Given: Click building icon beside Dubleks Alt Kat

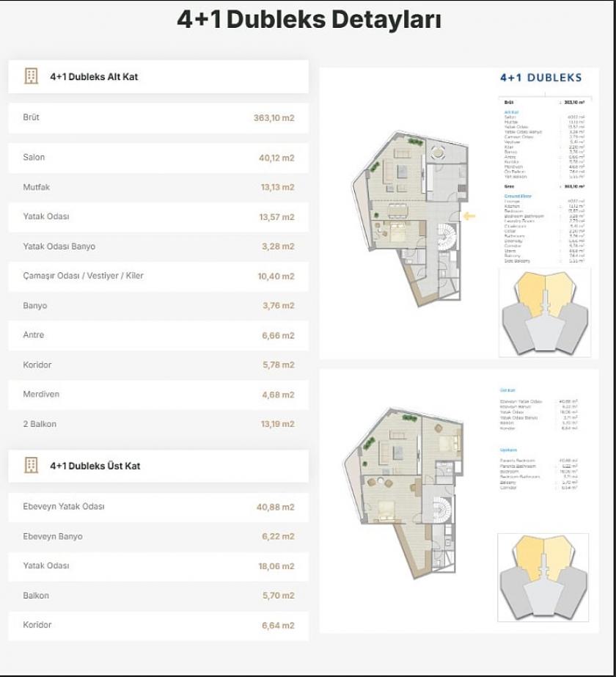Looking at the screenshot, I should pyautogui.click(x=31, y=76).
